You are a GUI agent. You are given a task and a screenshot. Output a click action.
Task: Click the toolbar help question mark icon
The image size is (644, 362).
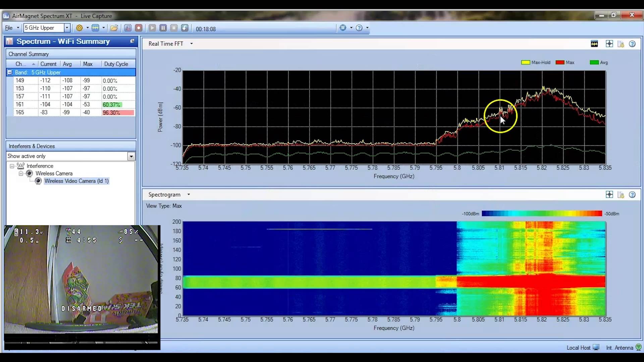point(359,28)
